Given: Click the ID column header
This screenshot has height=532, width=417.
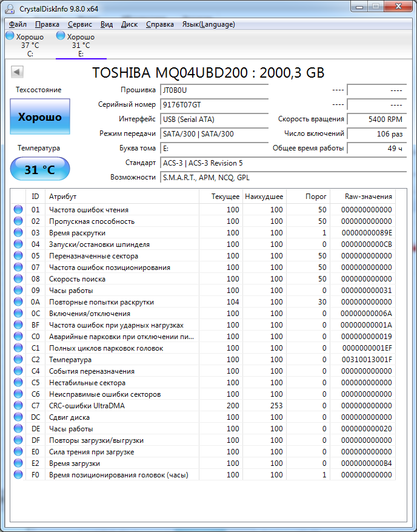Looking at the screenshot, I should coord(35,197).
